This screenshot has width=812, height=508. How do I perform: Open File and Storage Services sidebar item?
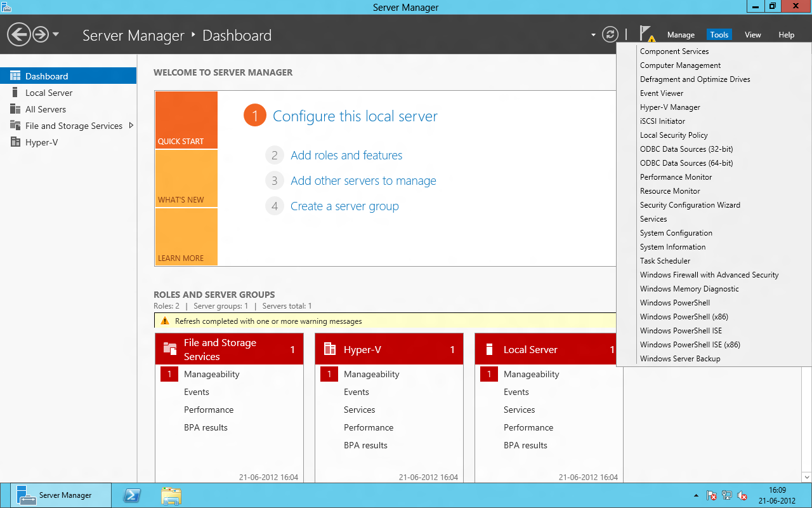tap(69, 126)
